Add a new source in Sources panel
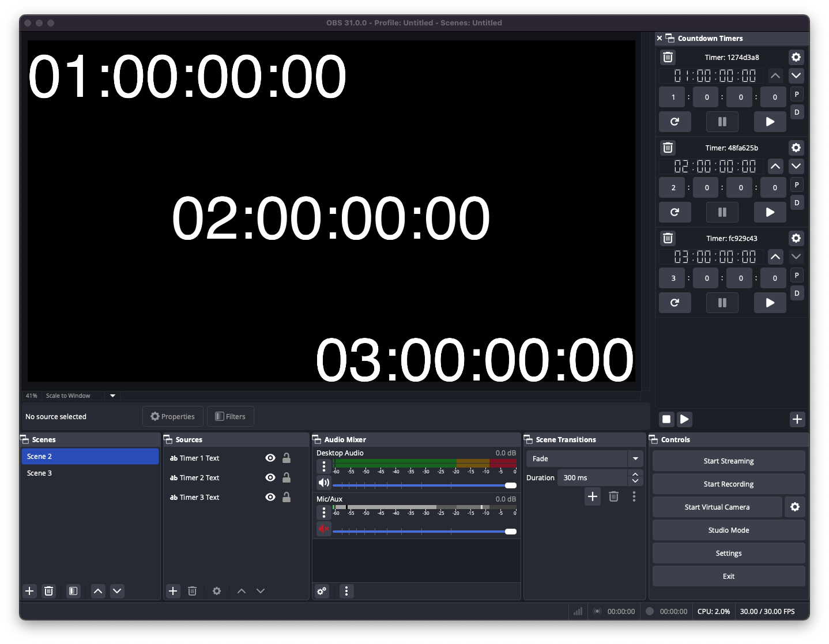This screenshot has height=644, width=829. click(173, 591)
